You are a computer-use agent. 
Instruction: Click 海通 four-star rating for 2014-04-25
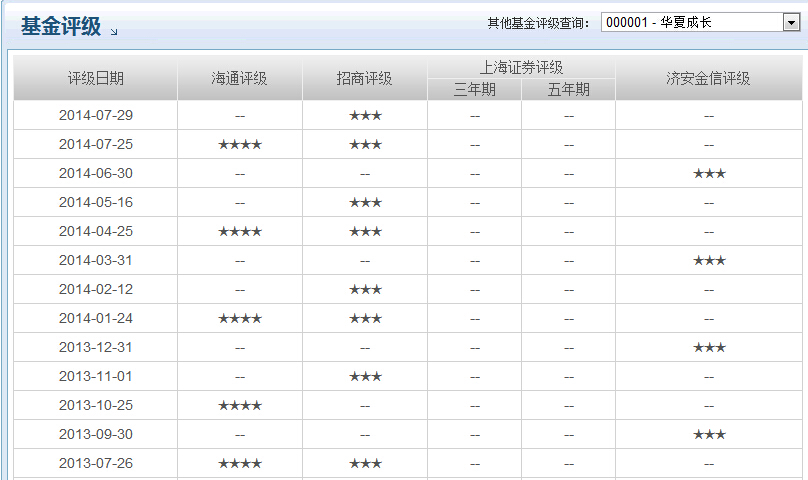tap(240, 232)
